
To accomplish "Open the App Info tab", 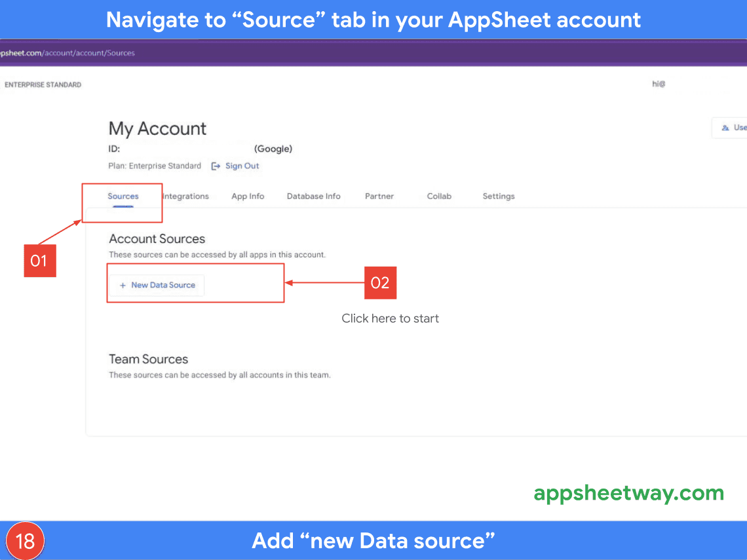I will click(248, 196).
